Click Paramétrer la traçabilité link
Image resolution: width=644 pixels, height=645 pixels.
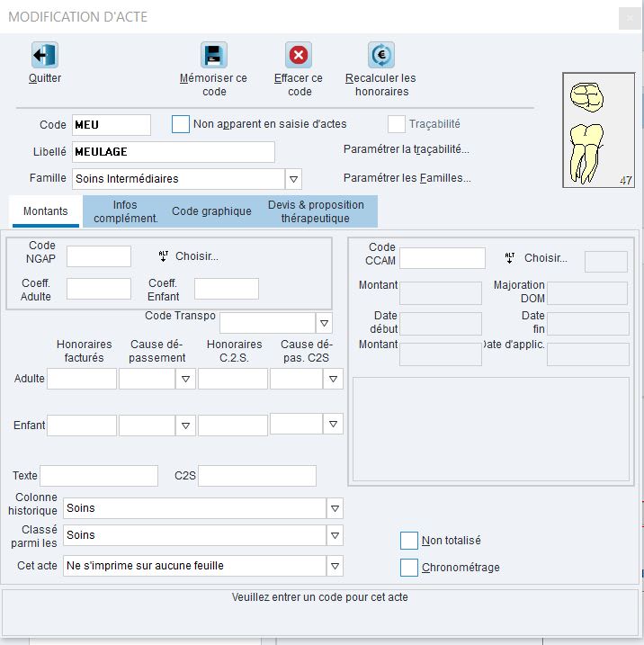click(x=407, y=149)
